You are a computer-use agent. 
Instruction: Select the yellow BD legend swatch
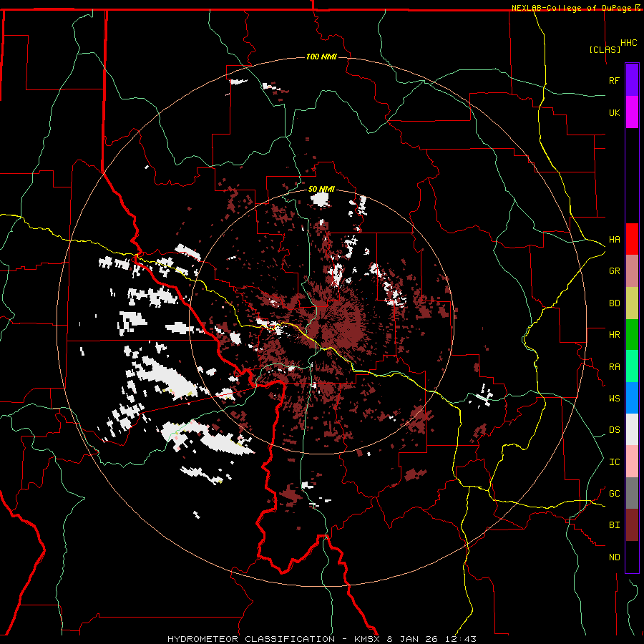(632, 303)
